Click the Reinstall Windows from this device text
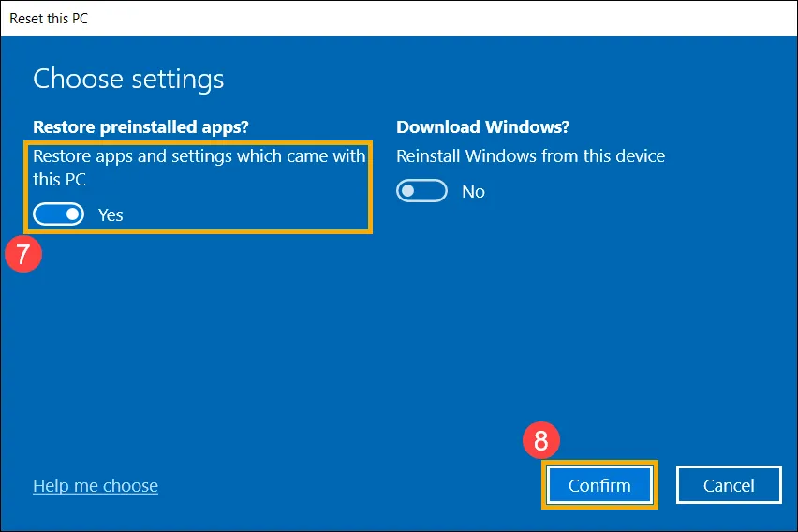 tap(530, 155)
